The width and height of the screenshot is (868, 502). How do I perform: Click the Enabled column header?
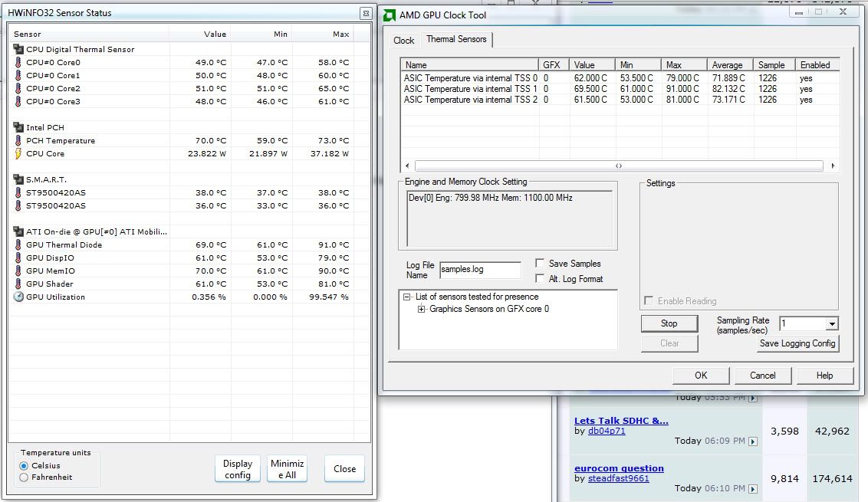[817, 64]
